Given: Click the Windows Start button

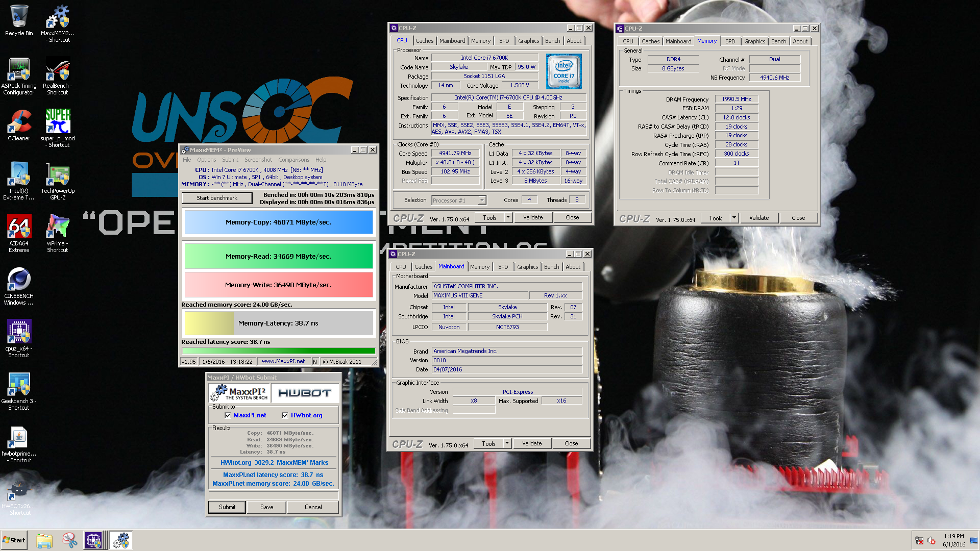Looking at the screenshot, I should tap(14, 540).
